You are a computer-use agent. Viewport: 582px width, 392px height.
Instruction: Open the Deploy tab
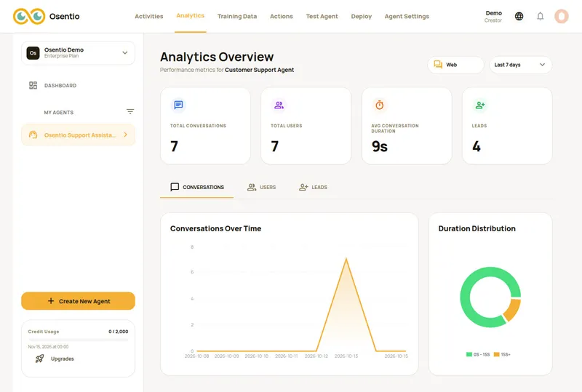361,16
